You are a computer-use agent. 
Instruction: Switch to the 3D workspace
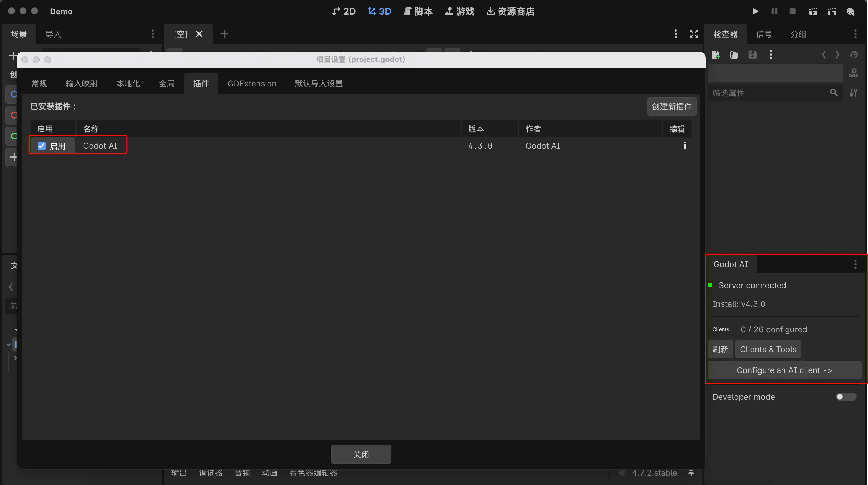click(x=379, y=11)
